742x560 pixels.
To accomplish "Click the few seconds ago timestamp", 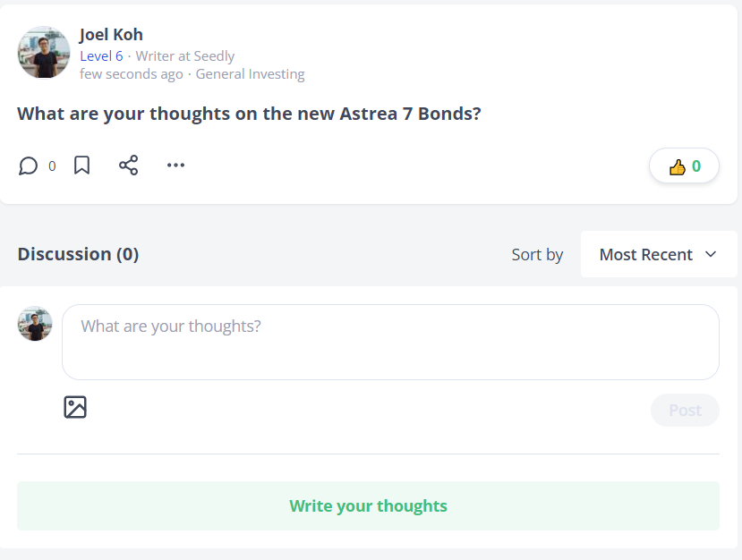I will [131, 74].
